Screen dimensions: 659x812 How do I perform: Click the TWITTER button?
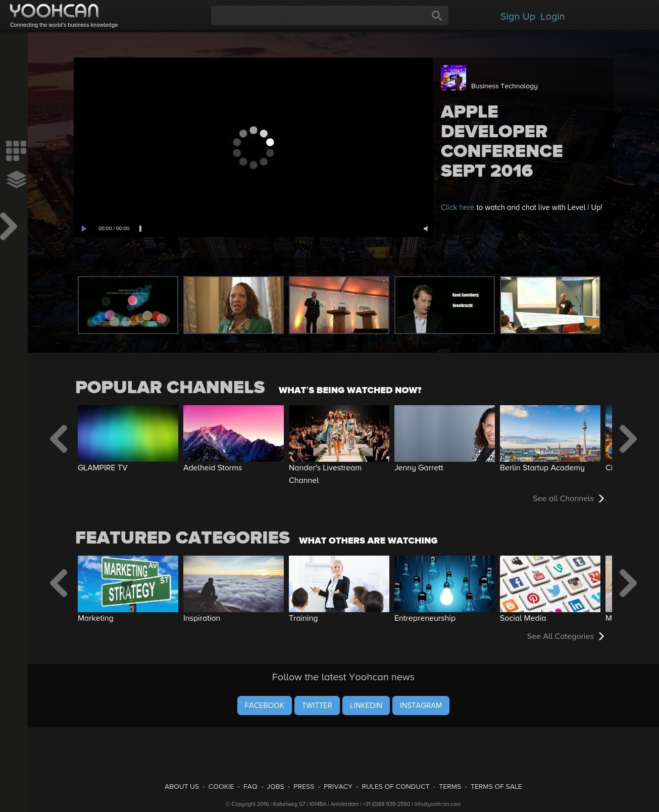[317, 706]
